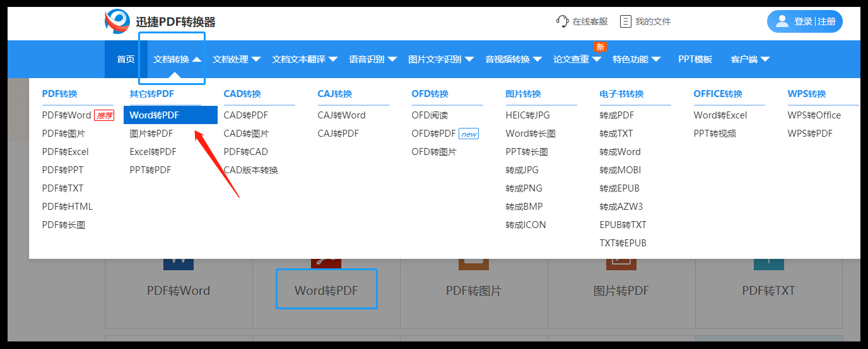This screenshot has height=349, width=868.
Task: Choose 转成TXT under 电子书转换
Action: click(x=616, y=134)
